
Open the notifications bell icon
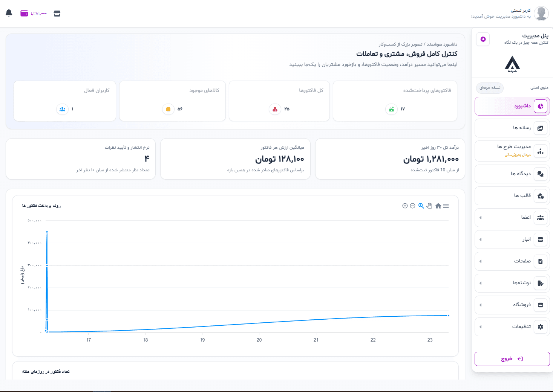pos(9,13)
